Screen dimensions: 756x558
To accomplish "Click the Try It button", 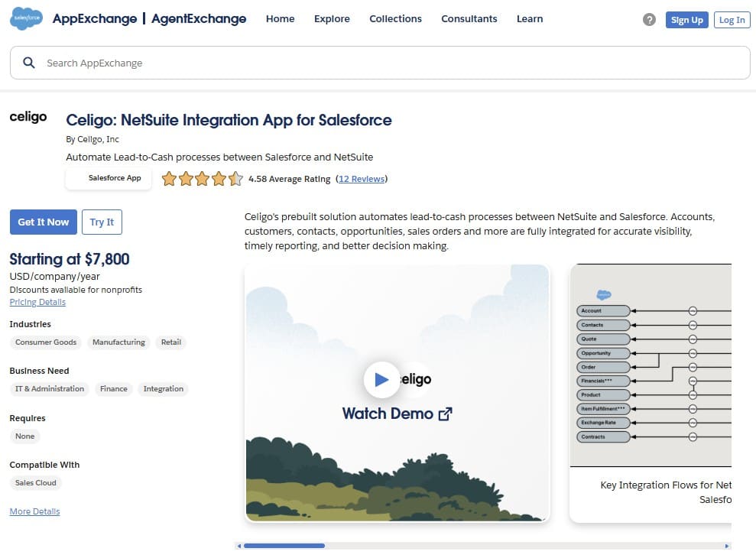I will point(102,222).
